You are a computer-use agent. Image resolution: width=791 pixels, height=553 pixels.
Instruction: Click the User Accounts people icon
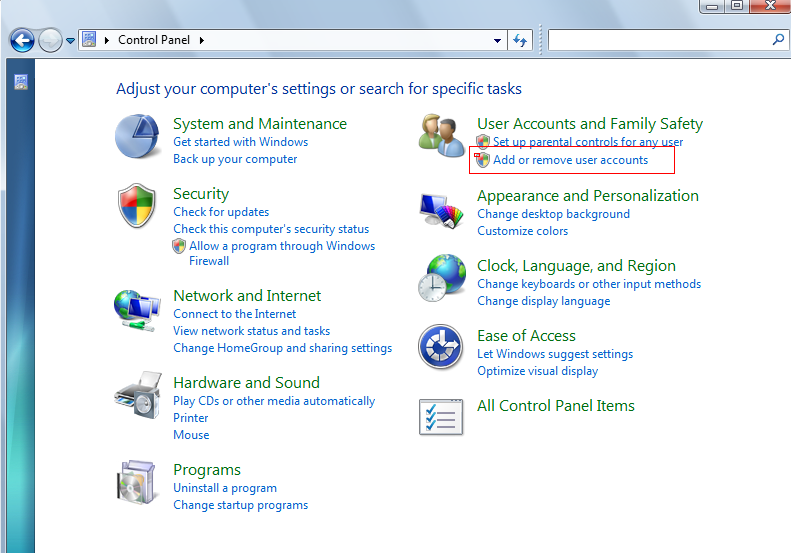441,135
